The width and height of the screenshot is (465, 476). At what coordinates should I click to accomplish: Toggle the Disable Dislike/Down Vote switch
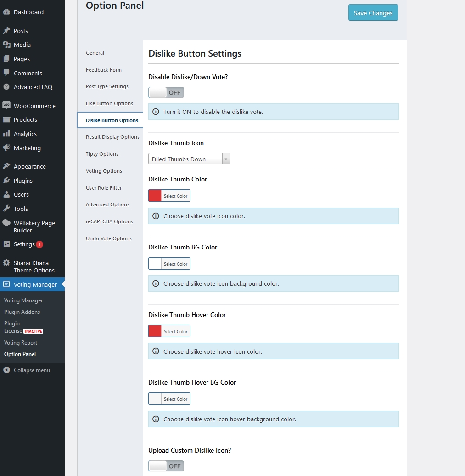click(166, 92)
